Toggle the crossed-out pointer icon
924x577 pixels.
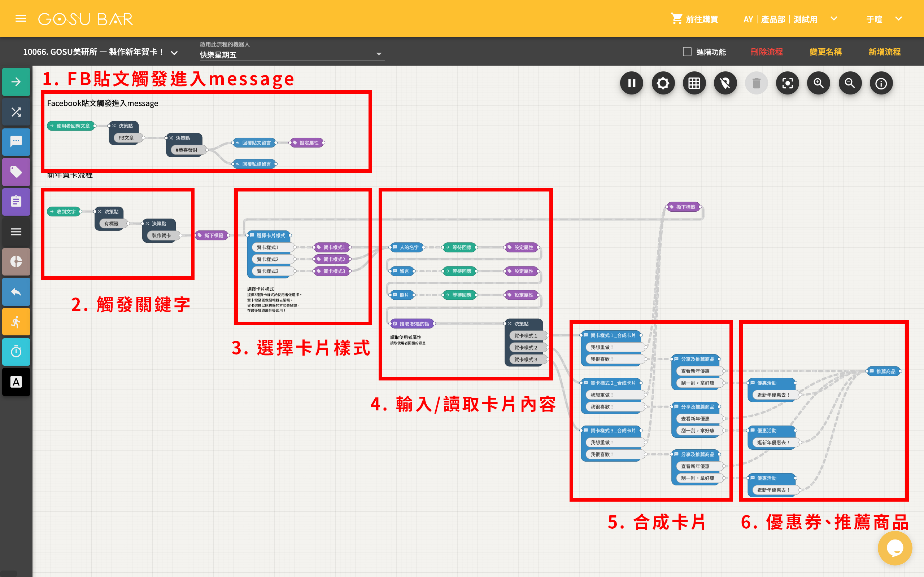725,83
